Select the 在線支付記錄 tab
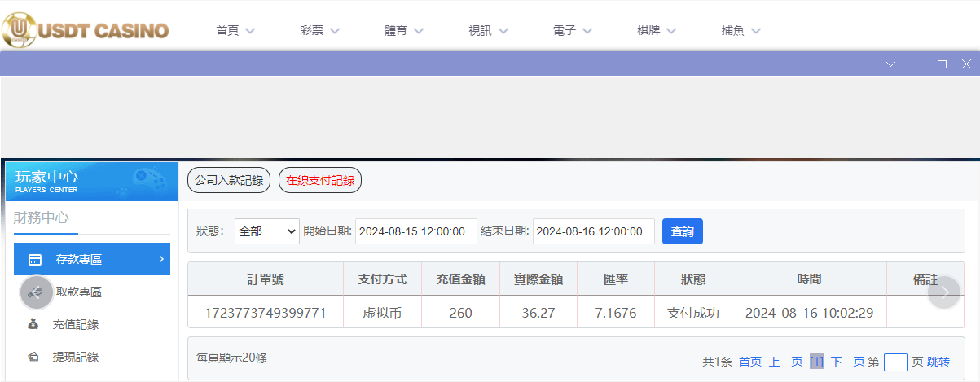980x382 pixels. [320, 180]
